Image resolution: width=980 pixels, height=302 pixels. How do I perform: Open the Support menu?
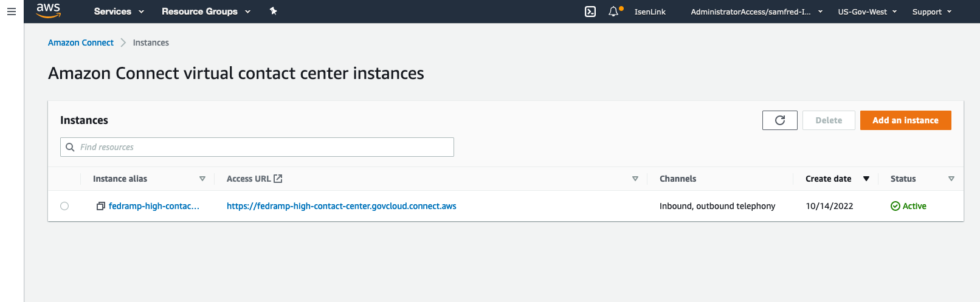[x=932, y=12]
